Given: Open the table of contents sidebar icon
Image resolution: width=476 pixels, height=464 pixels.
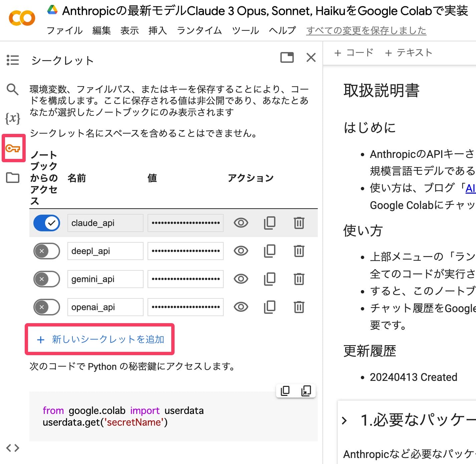Looking at the screenshot, I should point(13,60).
